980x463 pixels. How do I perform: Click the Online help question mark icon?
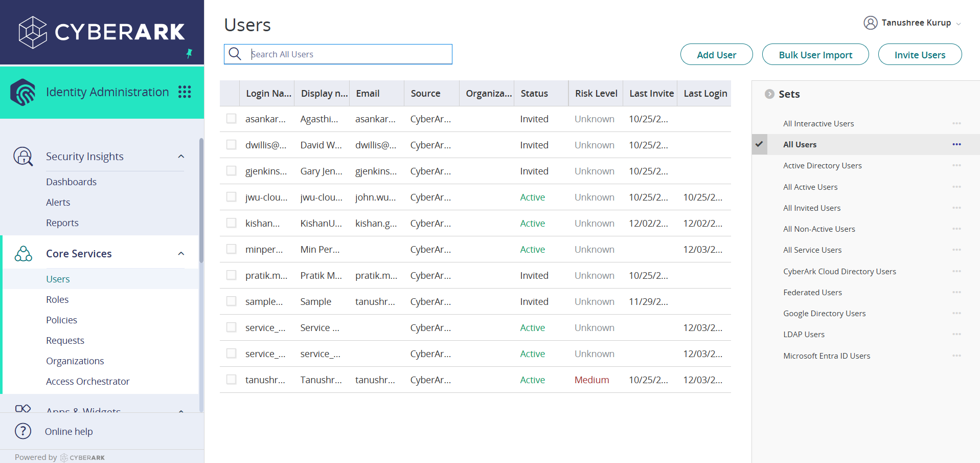coord(23,431)
